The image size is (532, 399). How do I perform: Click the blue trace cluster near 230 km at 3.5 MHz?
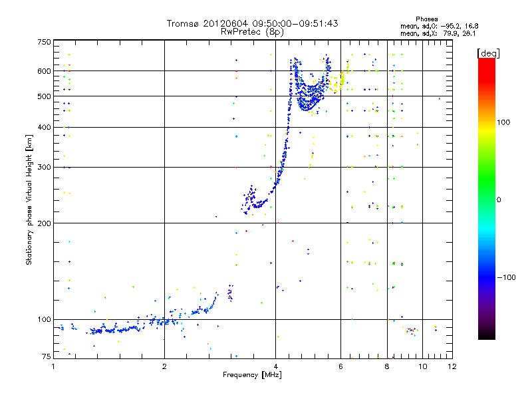254,200
